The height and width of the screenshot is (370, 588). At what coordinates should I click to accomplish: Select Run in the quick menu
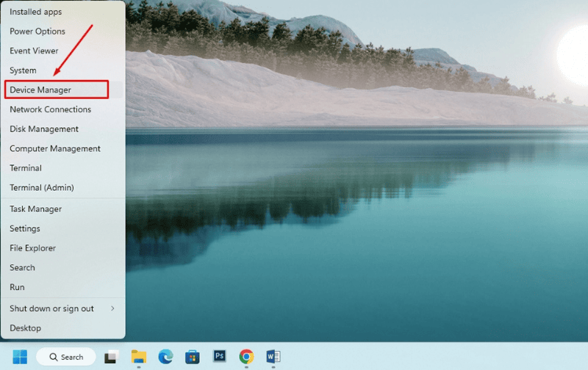(x=17, y=287)
